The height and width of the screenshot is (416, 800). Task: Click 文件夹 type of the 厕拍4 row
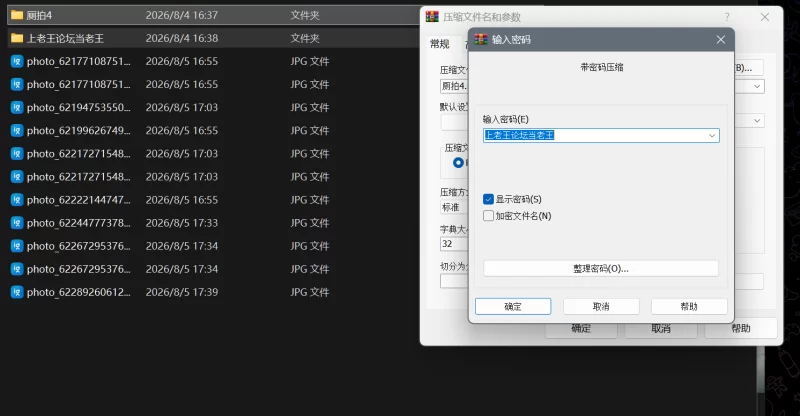[x=305, y=15]
